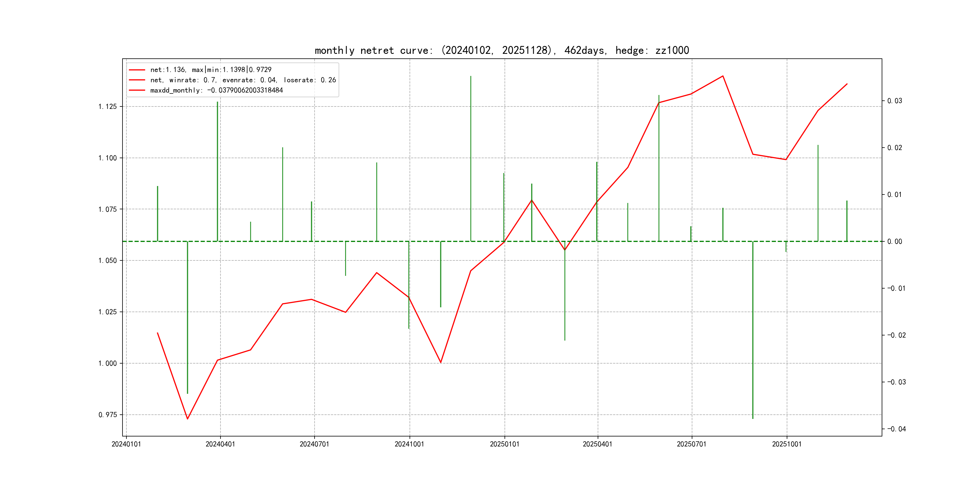
Task: Click the net:1.136 legend entry
Action: point(211,70)
